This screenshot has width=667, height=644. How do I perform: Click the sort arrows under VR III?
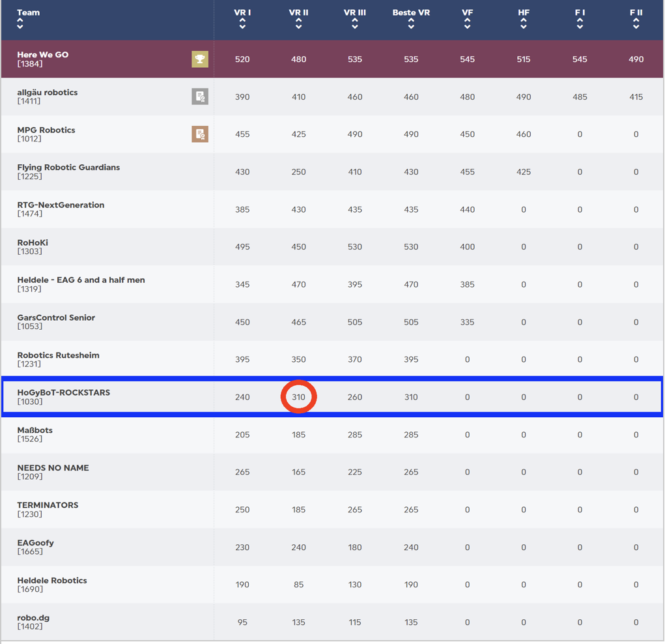click(354, 23)
